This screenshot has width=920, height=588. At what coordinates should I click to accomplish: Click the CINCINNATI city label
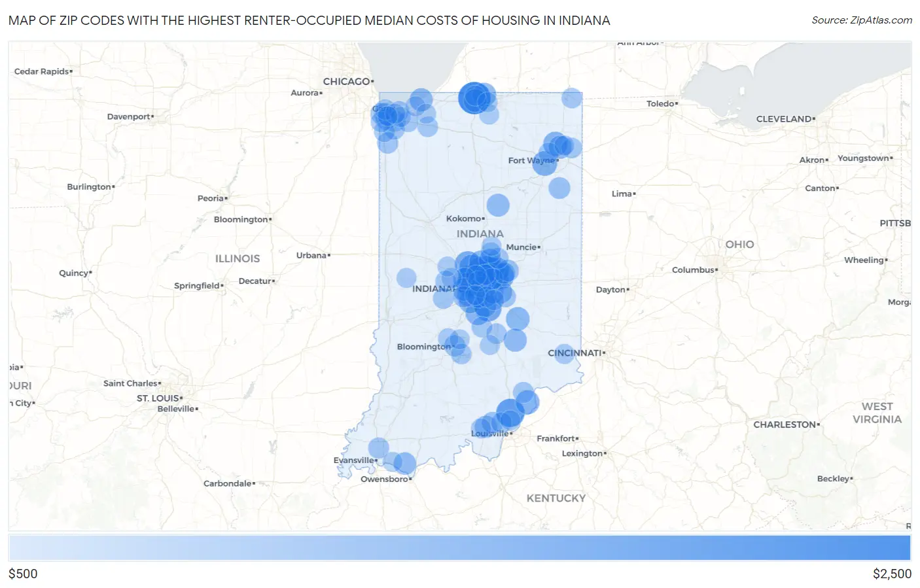click(x=575, y=353)
